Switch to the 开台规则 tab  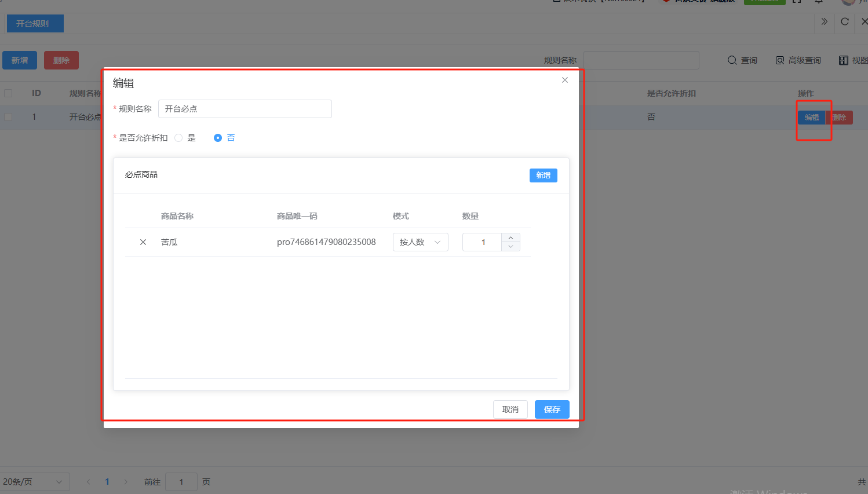(33, 24)
